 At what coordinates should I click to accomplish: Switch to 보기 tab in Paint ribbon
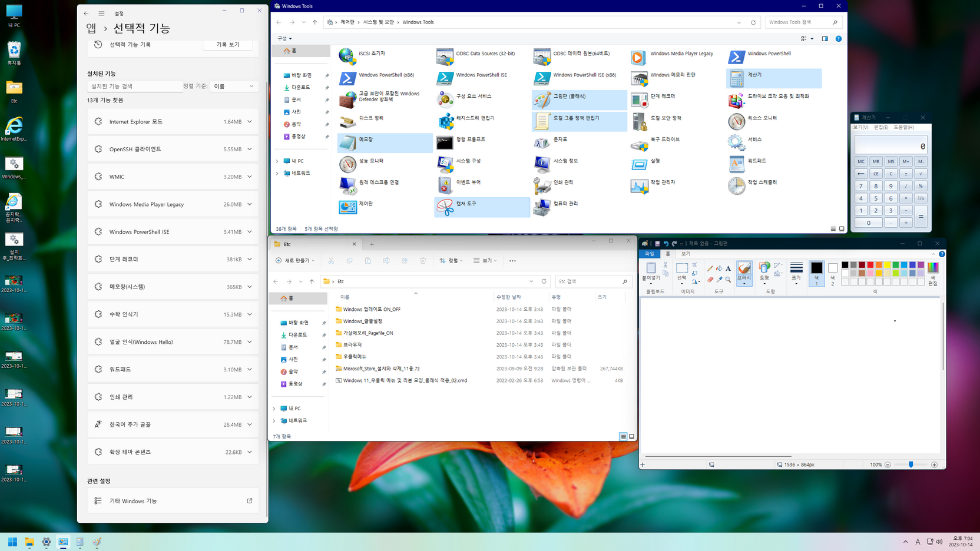click(x=686, y=254)
